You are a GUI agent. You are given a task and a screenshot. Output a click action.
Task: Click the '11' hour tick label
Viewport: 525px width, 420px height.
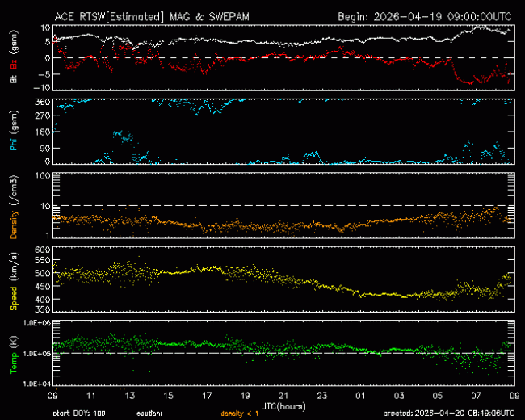(x=91, y=396)
